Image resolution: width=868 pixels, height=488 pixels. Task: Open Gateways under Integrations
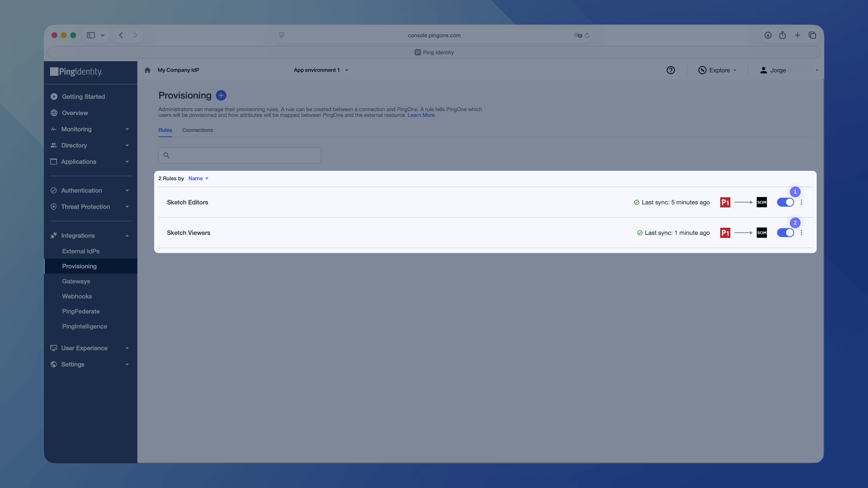[76, 281]
